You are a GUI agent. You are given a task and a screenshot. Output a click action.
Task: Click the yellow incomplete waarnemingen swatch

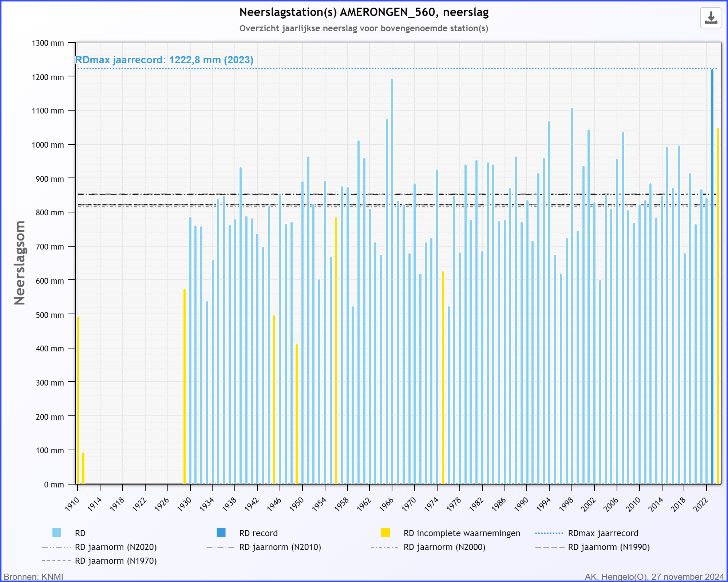pos(385,533)
